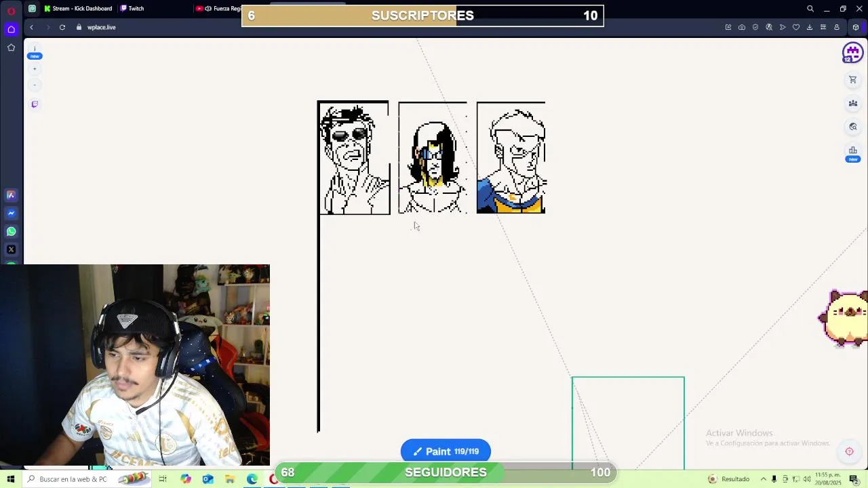Viewport: 868px width, 488px height.
Task: Open the wplace user profile avatar
Action: tap(852, 53)
